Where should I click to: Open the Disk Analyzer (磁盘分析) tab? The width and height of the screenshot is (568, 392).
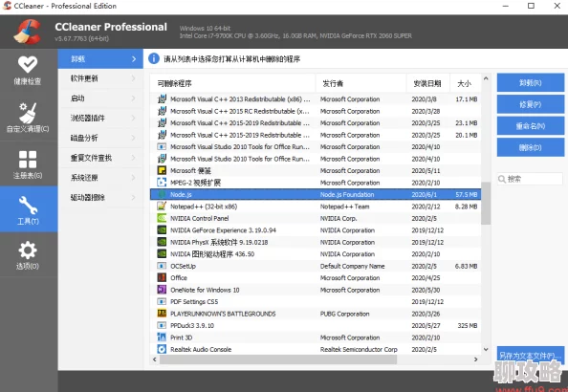(100, 138)
